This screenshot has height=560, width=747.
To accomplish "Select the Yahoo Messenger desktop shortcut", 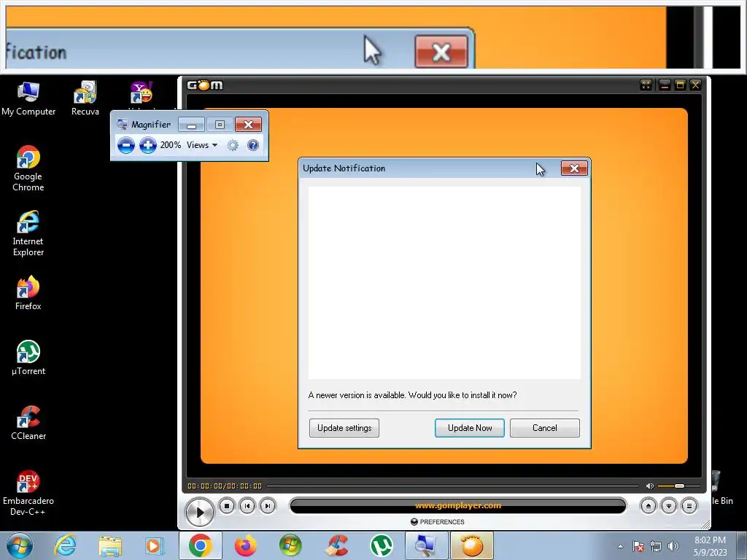I will [x=142, y=93].
